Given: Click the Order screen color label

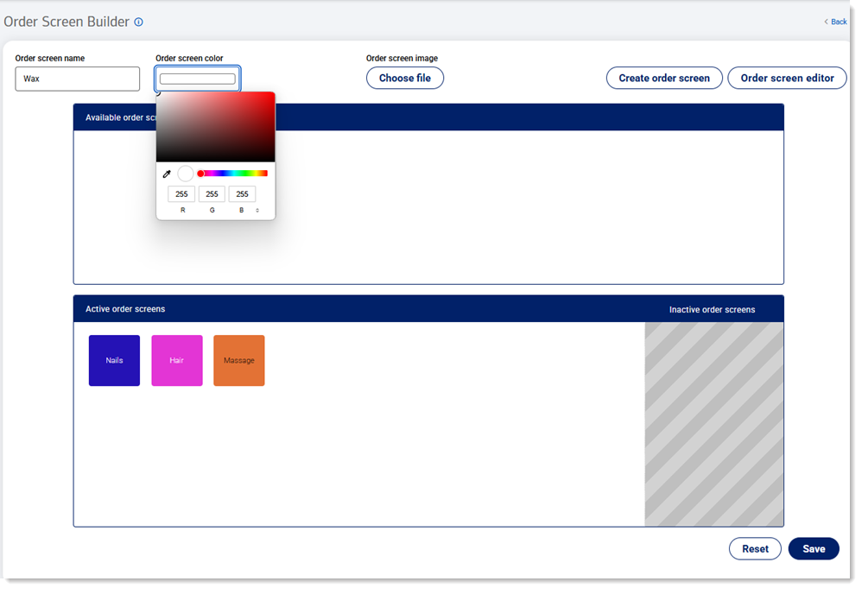Looking at the screenshot, I should click(x=189, y=58).
